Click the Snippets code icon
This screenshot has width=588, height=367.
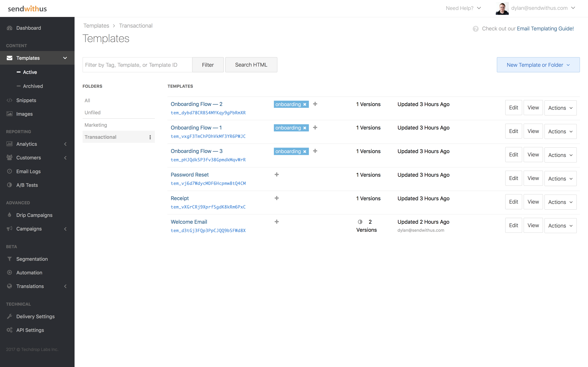coord(9,100)
